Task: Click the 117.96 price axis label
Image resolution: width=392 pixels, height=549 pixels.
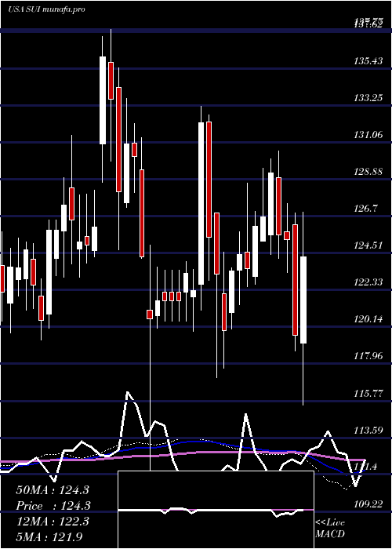Action: tap(368, 356)
